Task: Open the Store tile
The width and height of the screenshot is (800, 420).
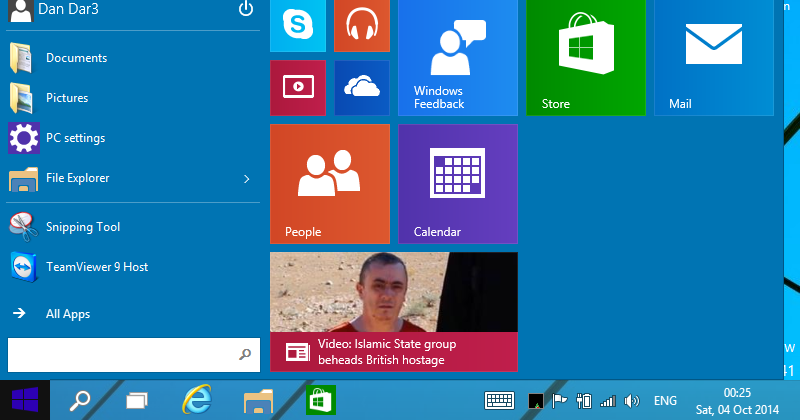Action: point(586,58)
